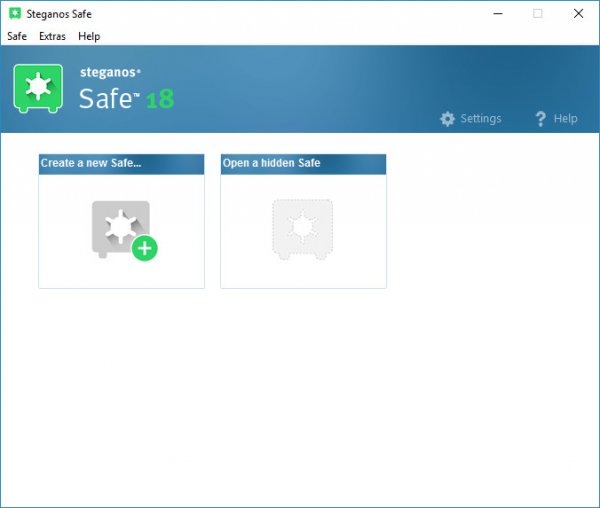This screenshot has width=600, height=508.
Task: Close the Steganos Safe window
Action: (578, 14)
